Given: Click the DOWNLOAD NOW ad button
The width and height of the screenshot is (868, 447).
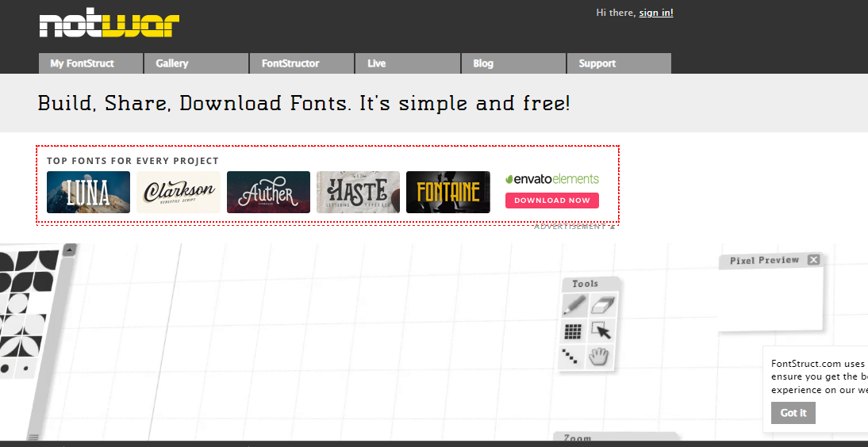Looking at the screenshot, I should [552, 201].
